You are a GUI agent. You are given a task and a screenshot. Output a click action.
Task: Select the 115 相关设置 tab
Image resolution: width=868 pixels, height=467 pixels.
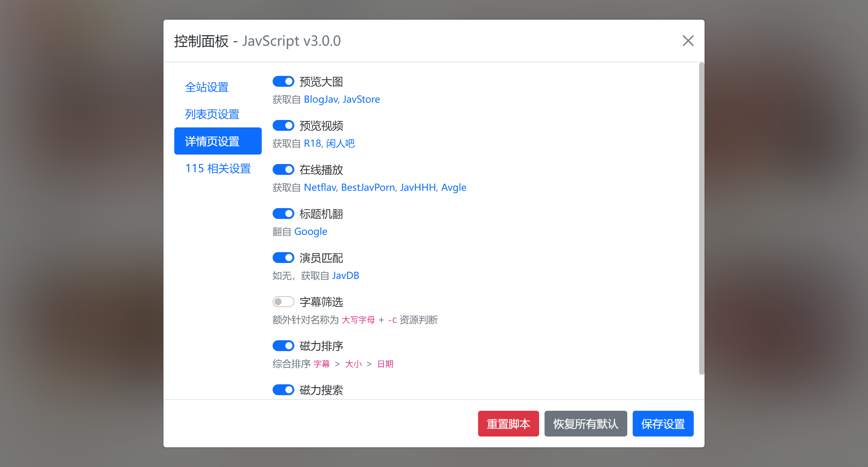coord(218,168)
